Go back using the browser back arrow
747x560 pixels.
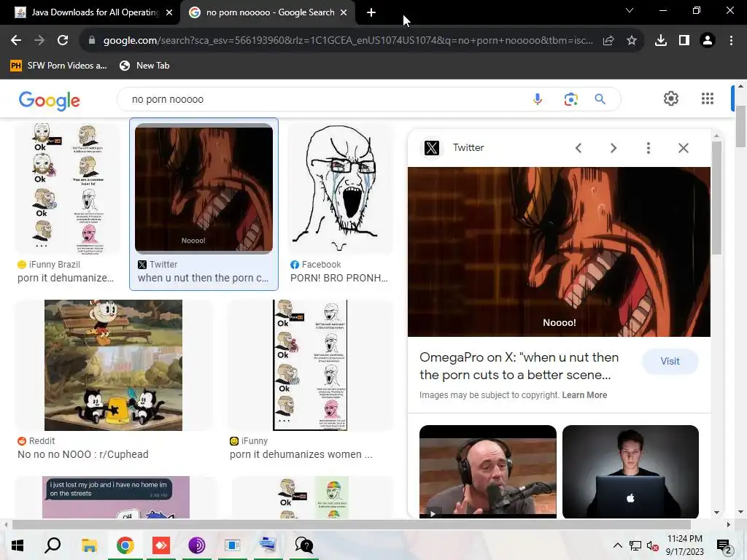coord(16,41)
